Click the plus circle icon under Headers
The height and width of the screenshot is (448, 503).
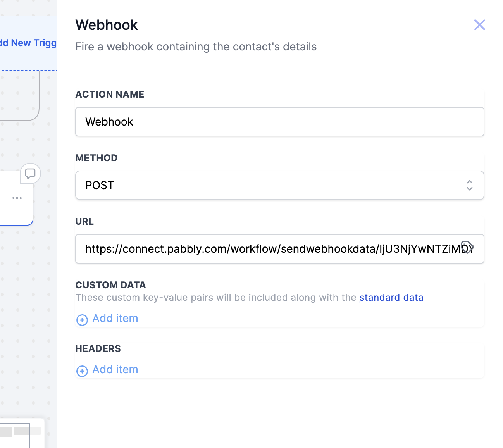[x=82, y=371]
